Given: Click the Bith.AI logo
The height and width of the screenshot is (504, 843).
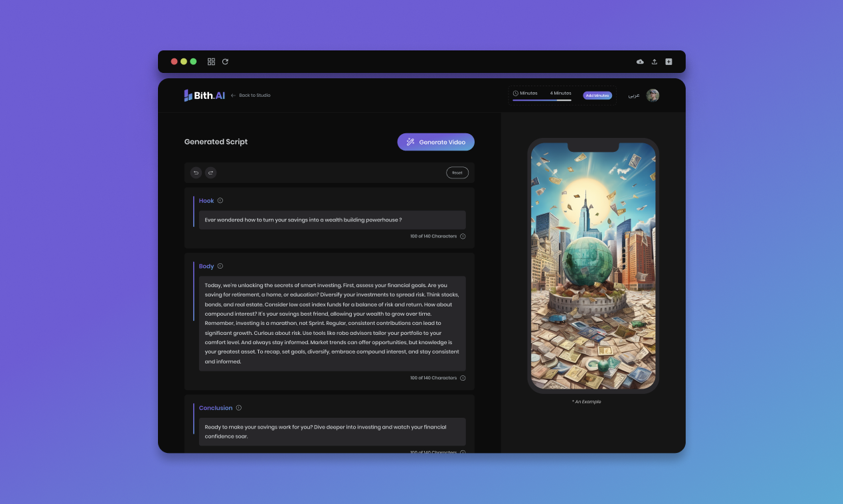Looking at the screenshot, I should click(x=203, y=95).
